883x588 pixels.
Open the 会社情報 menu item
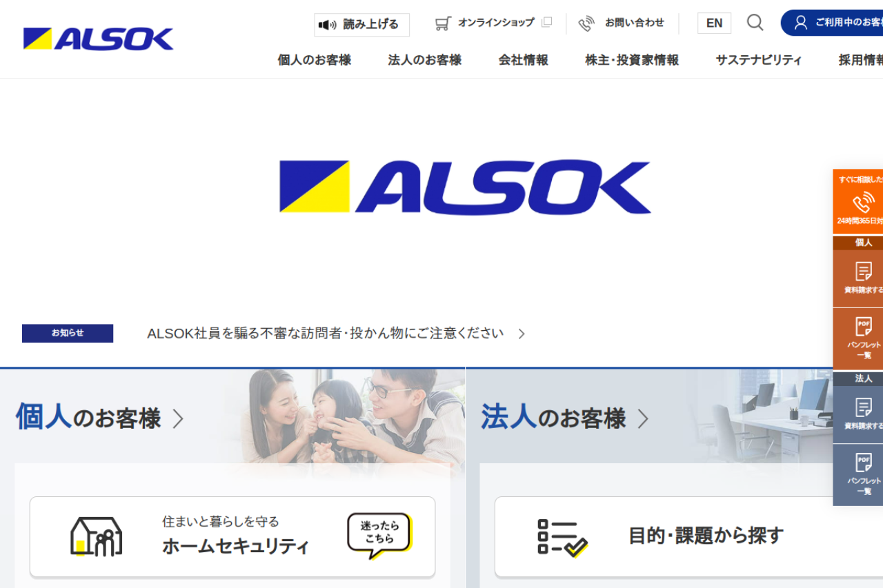524,60
